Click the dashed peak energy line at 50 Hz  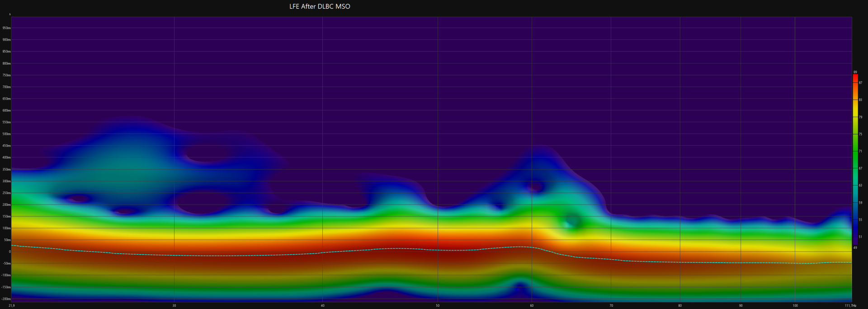(x=438, y=250)
